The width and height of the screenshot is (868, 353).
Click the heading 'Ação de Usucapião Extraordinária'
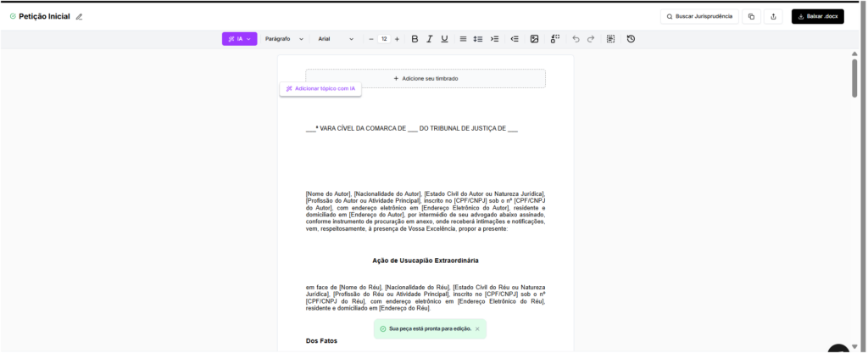click(x=426, y=261)
